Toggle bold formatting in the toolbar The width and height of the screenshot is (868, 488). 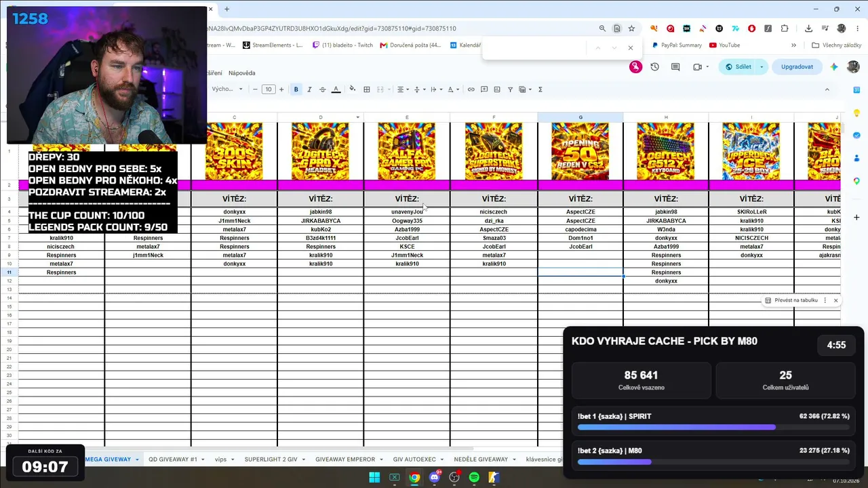tap(296, 89)
